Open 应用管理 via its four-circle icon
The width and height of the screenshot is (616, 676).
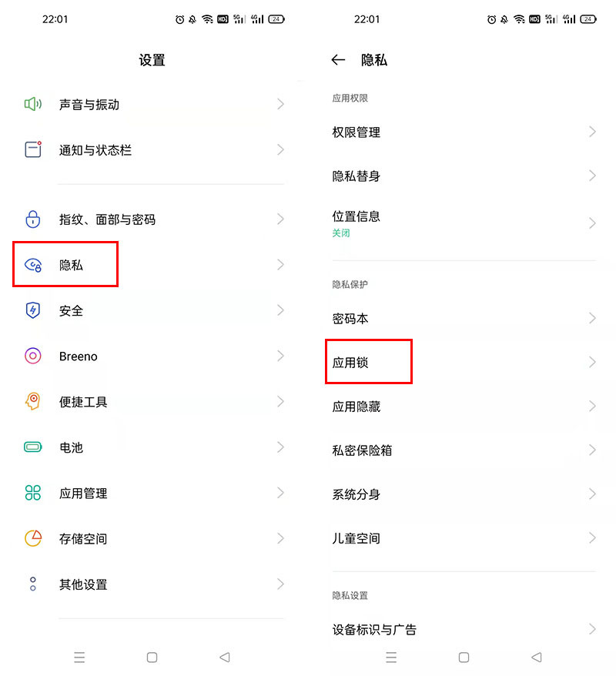(x=33, y=492)
